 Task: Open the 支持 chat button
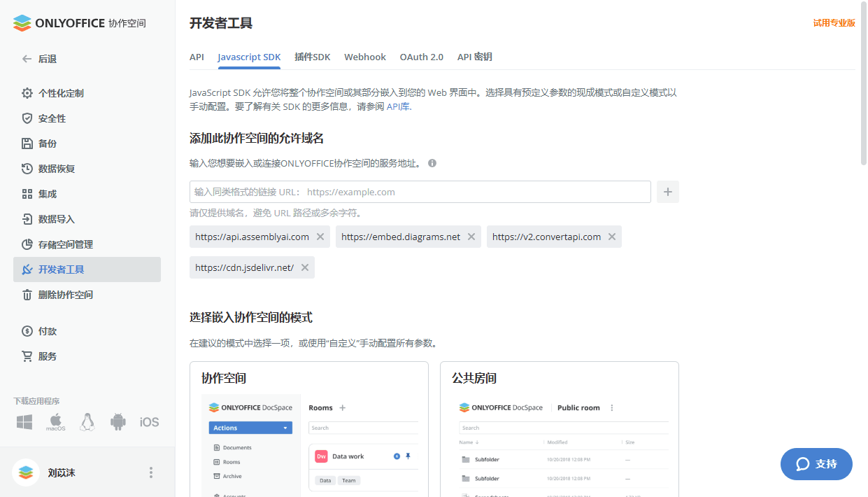pyautogui.click(x=816, y=464)
